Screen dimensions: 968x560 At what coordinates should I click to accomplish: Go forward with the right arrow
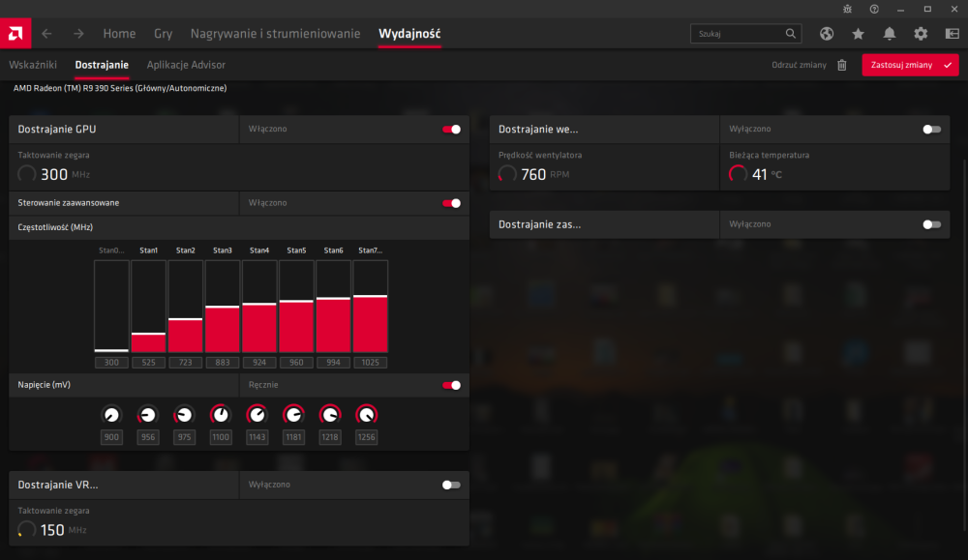[78, 34]
